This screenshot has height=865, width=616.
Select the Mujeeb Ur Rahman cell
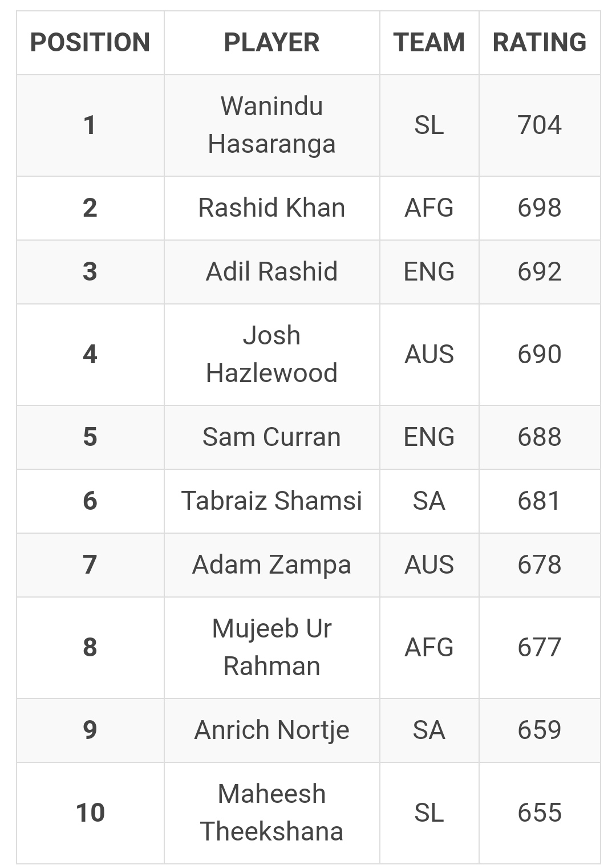point(271,647)
